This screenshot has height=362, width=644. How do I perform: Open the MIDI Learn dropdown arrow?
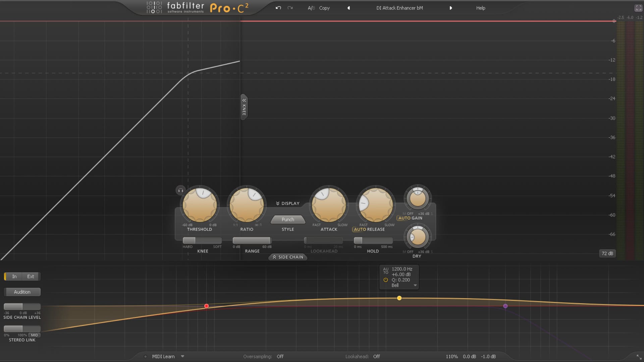(182, 356)
